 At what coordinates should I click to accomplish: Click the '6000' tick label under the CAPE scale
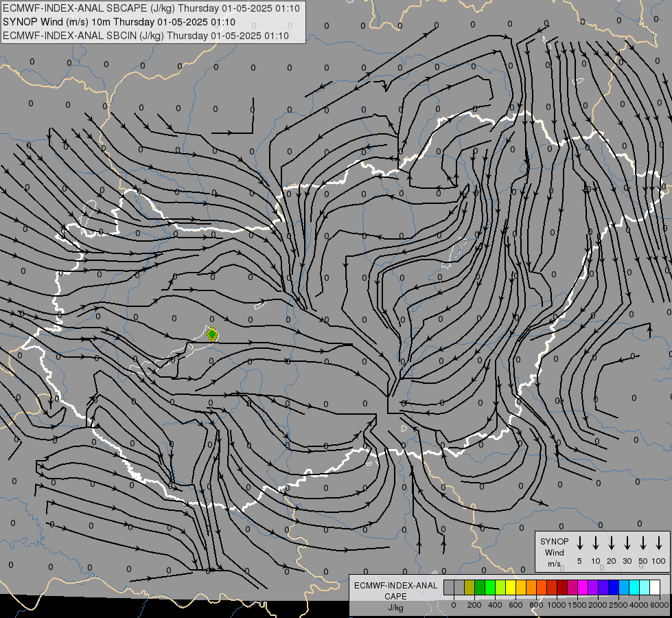tap(660, 605)
